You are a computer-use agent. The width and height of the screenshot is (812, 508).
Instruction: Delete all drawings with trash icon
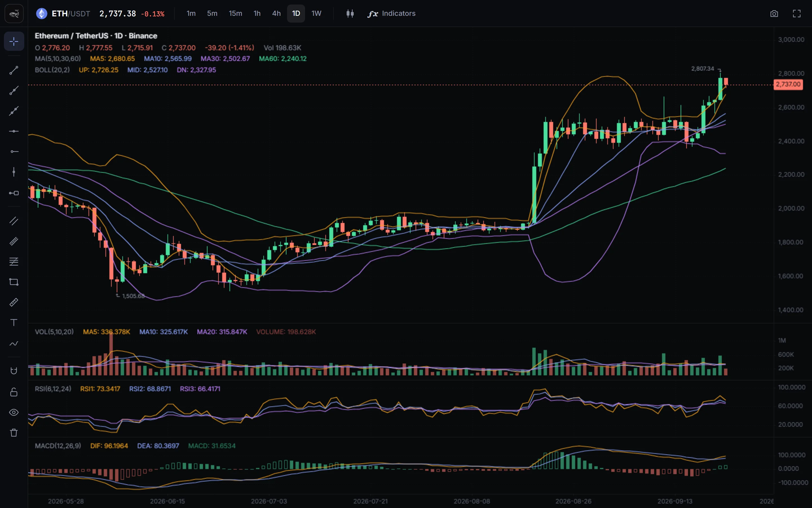tap(14, 433)
